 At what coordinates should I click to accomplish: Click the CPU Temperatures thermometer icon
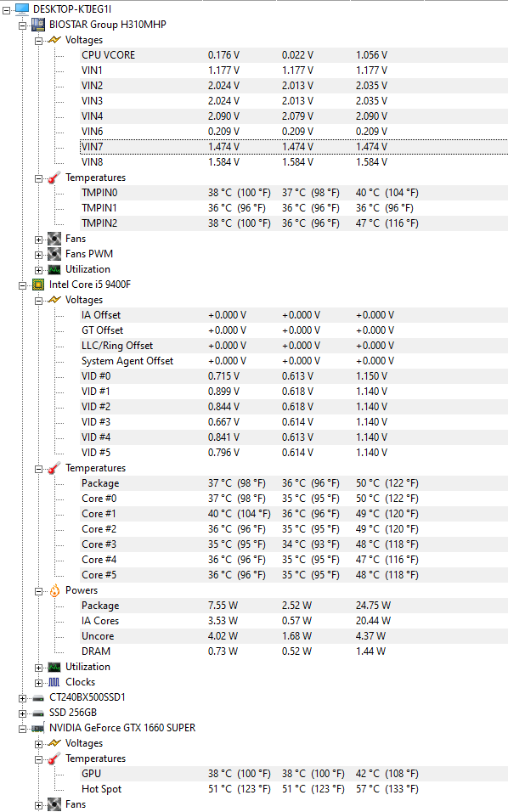point(54,468)
